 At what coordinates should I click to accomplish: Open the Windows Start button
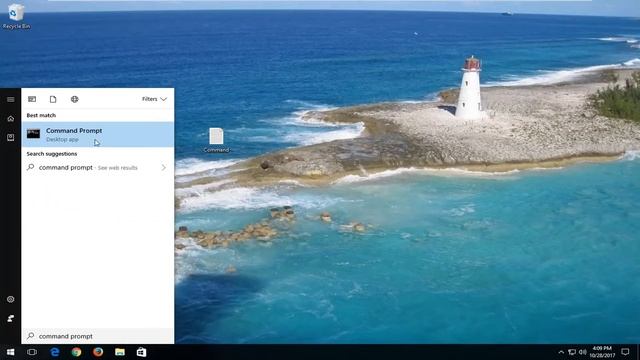tap(10, 352)
